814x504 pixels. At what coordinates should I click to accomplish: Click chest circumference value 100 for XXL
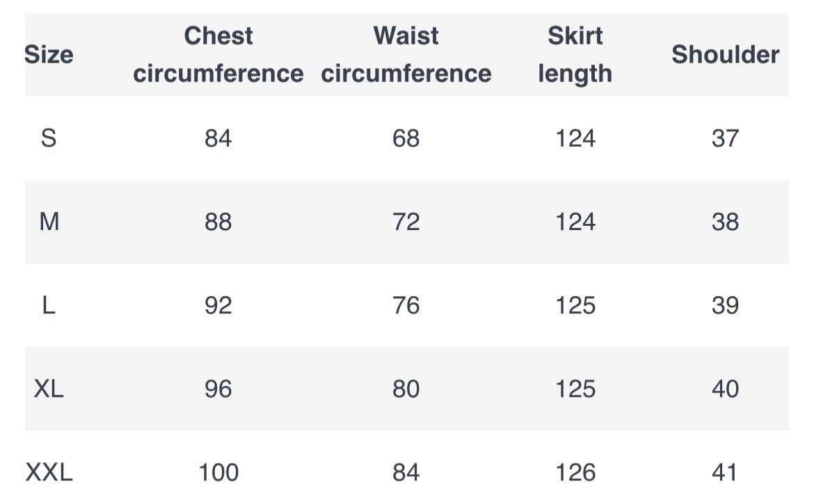click(x=218, y=473)
